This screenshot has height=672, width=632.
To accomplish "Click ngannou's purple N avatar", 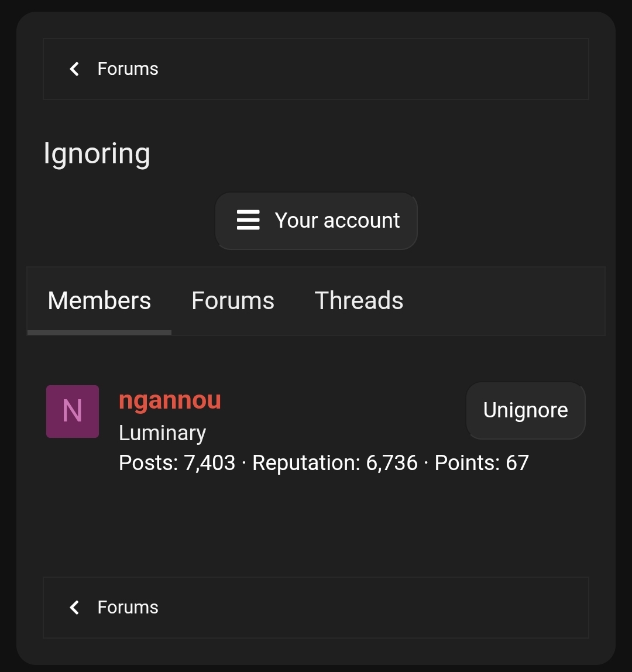I will (x=73, y=412).
